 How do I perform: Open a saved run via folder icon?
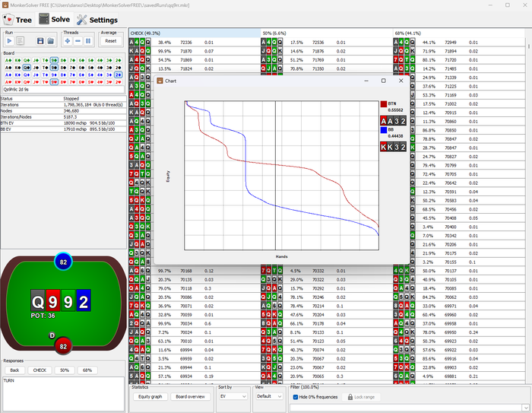point(51,41)
